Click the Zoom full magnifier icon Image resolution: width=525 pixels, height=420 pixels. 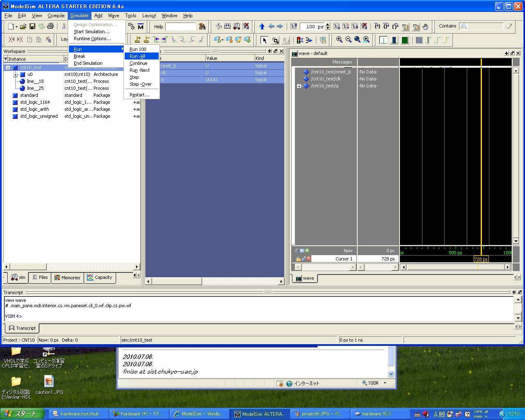click(357, 40)
